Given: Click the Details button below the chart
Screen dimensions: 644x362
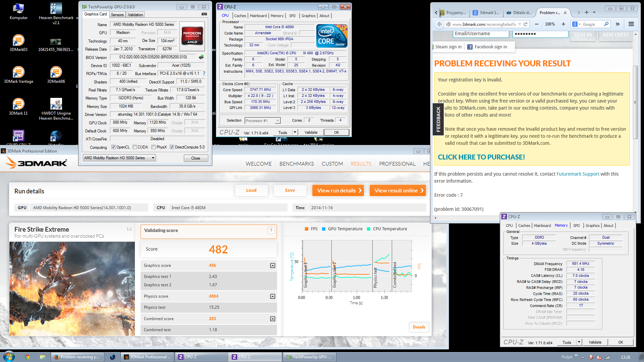Looking at the screenshot, I should [x=419, y=327].
